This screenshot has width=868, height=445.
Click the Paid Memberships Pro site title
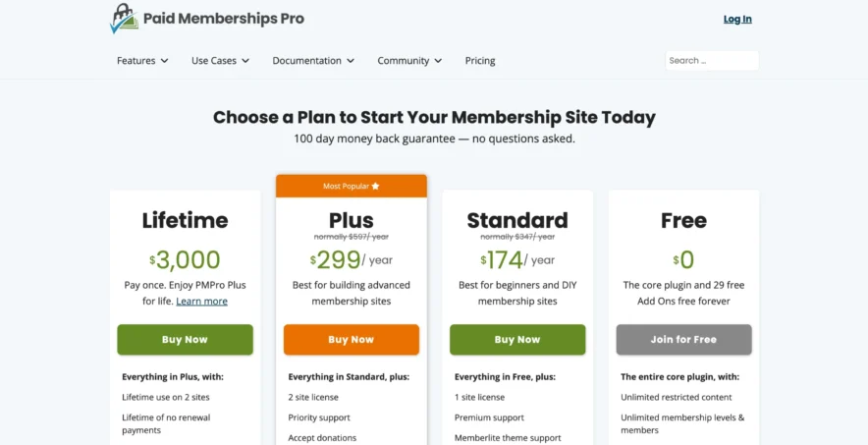coord(223,19)
